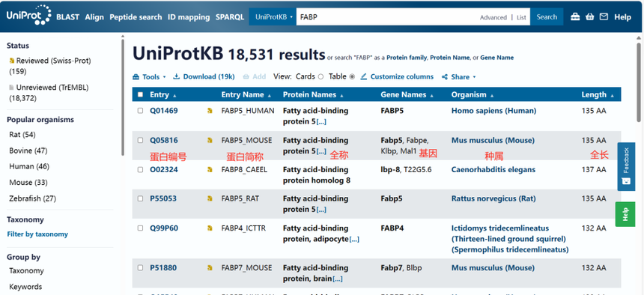Check the P51880 row checkbox

coord(141,268)
